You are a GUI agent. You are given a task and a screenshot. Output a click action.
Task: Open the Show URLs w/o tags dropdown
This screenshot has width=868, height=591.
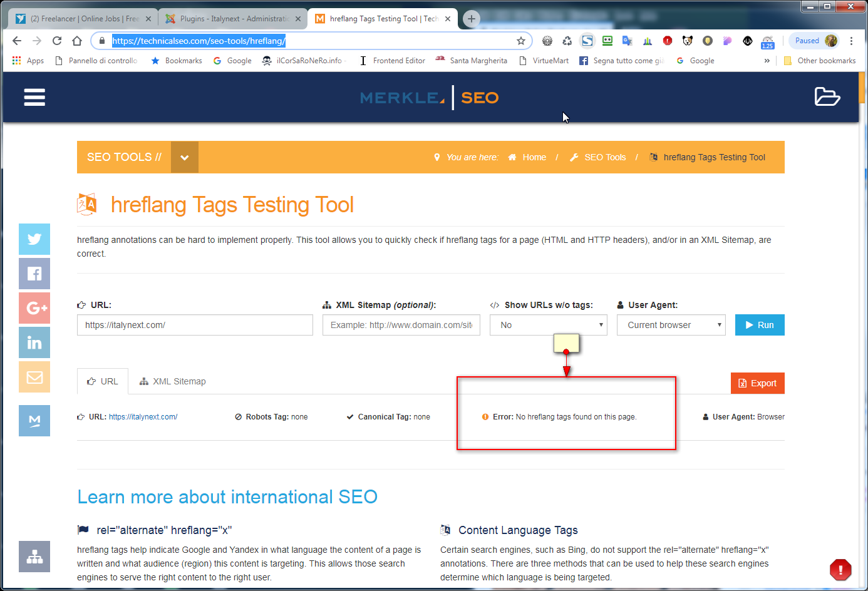[x=549, y=325]
